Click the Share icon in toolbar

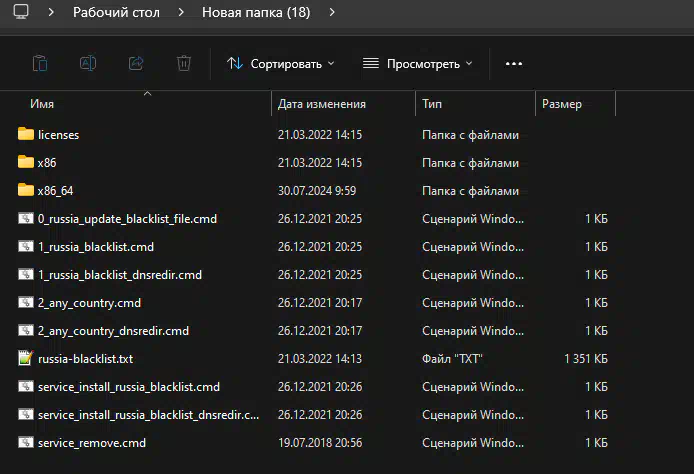tap(136, 63)
